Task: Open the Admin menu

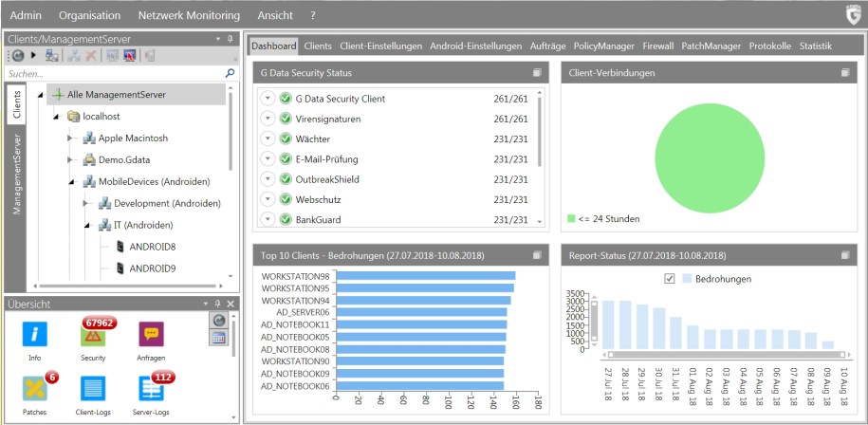Action: tap(26, 15)
